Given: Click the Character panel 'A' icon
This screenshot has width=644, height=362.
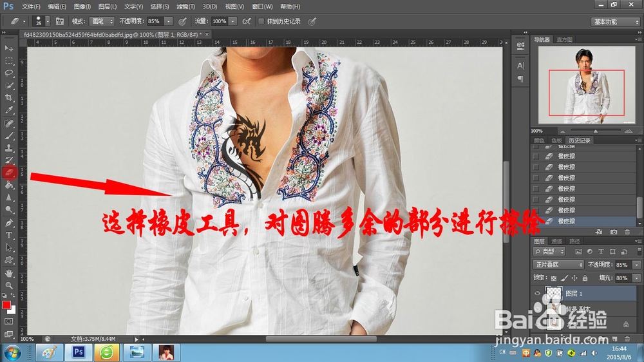Looking at the screenshot, I should click(520, 66).
